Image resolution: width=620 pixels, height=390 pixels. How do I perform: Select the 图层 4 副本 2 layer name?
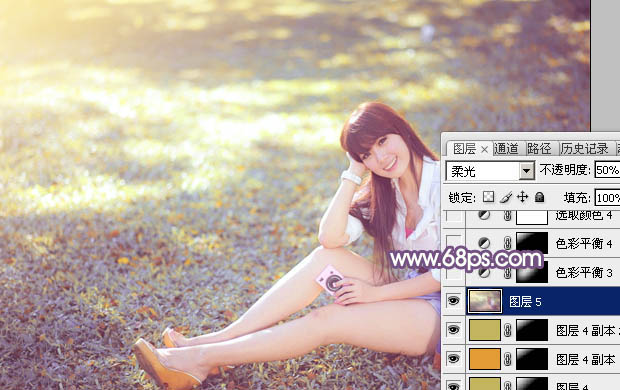pyautogui.click(x=588, y=330)
